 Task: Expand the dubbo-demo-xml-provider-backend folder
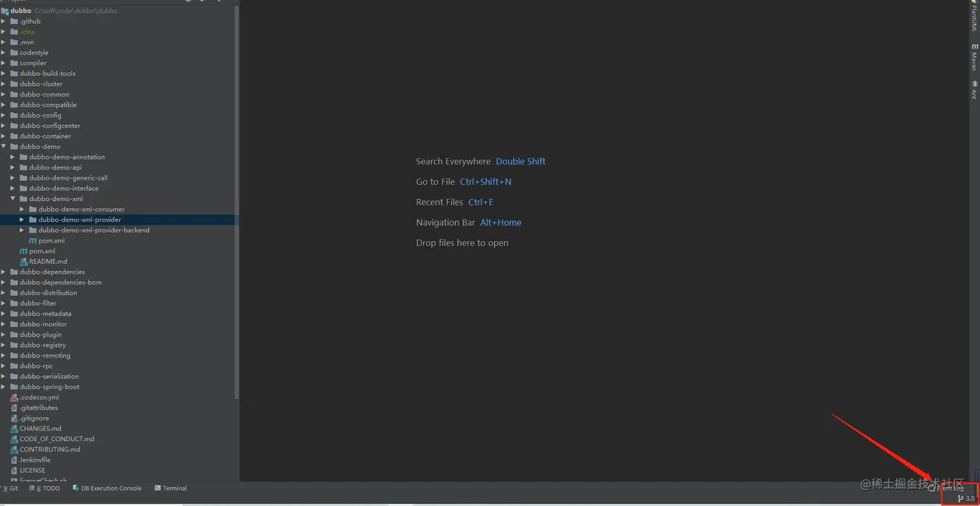click(x=21, y=230)
